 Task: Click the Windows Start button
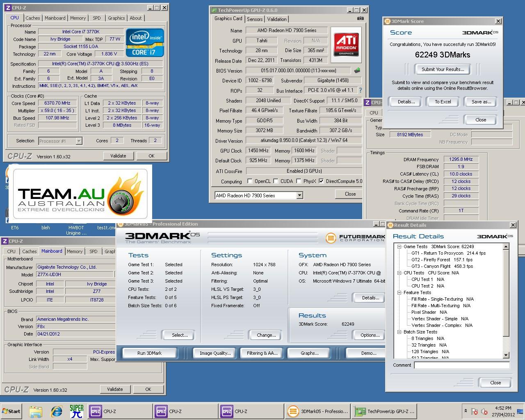coord(11,411)
